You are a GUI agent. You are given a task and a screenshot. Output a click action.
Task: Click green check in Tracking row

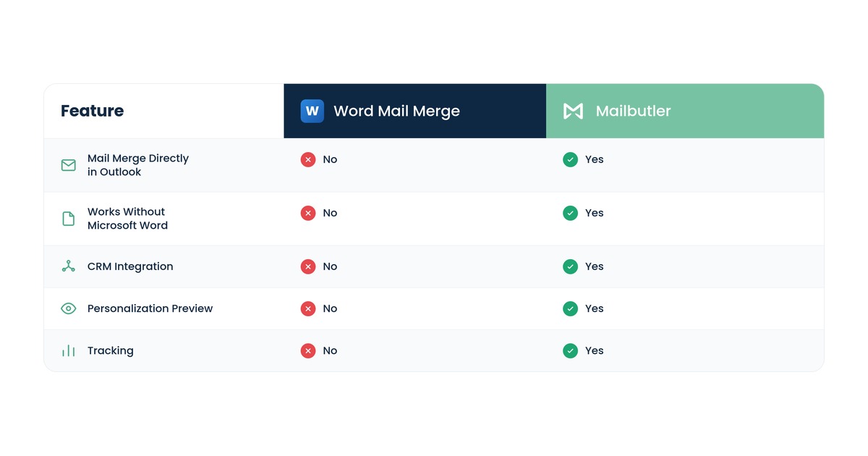pyautogui.click(x=571, y=350)
